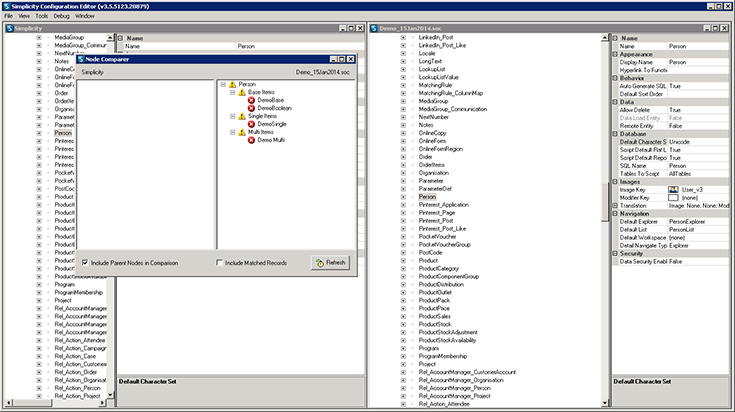Select Organisation in Demo window tree
Viewport: 735px width, 412px height.
tap(434, 173)
